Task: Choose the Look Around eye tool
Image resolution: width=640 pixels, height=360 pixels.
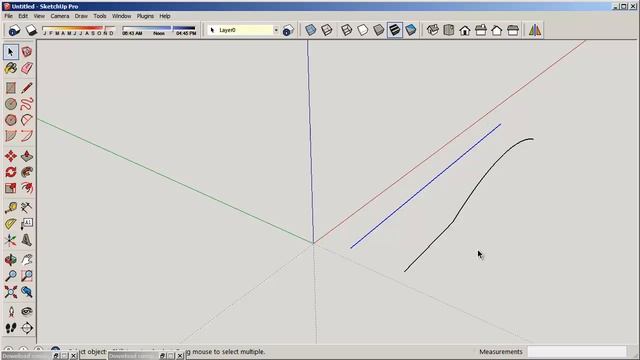Action: tap(27, 312)
